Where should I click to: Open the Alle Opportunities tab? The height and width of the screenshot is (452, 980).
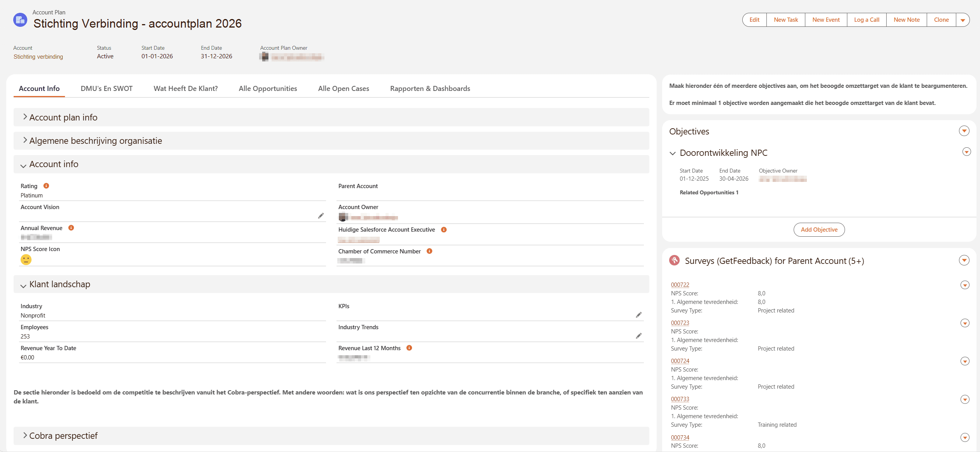tap(268, 89)
